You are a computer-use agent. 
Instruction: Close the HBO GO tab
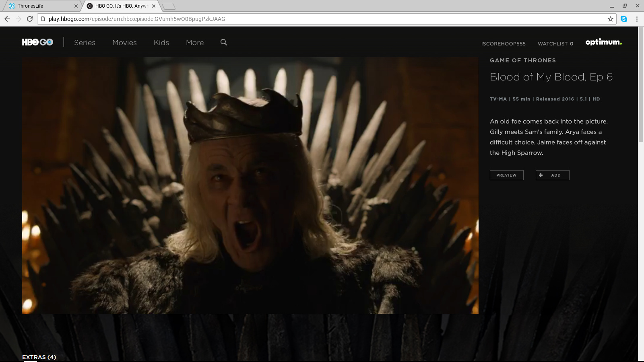click(x=154, y=6)
